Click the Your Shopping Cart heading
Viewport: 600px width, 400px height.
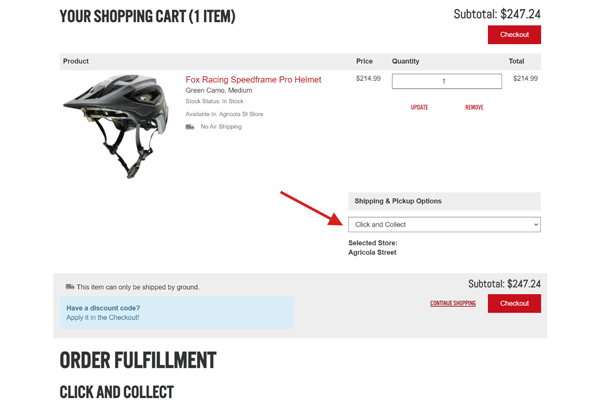click(x=147, y=16)
